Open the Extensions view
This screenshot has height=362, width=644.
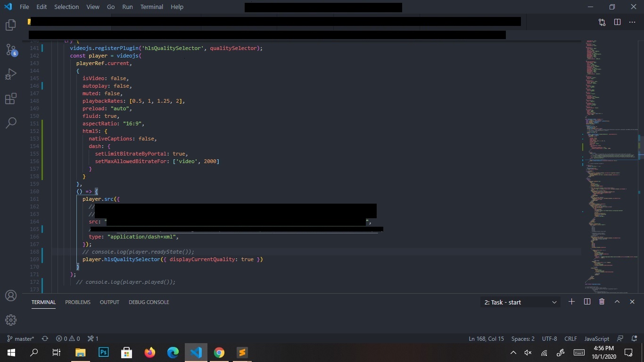tap(10, 99)
